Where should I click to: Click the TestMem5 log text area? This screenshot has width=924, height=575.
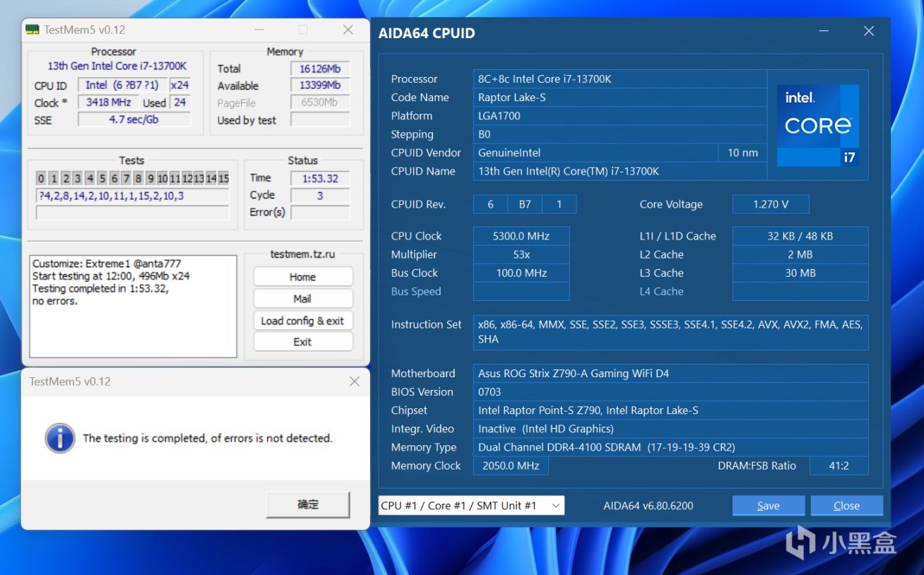pos(133,306)
